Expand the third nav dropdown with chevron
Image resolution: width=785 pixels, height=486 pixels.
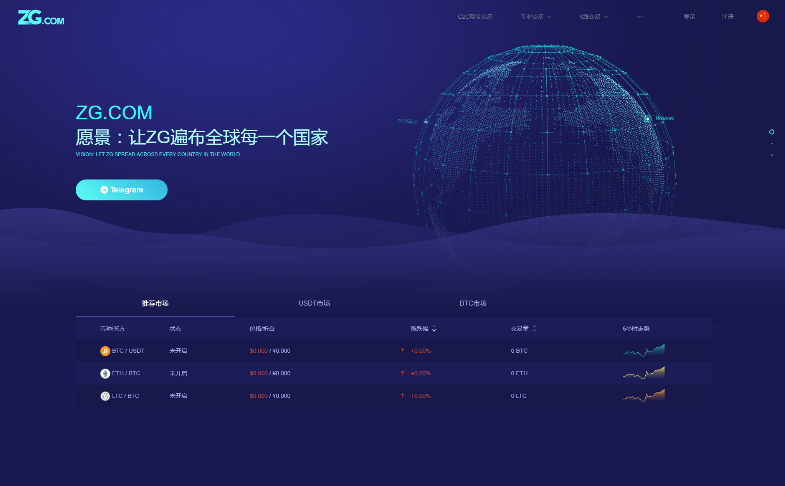(x=593, y=17)
